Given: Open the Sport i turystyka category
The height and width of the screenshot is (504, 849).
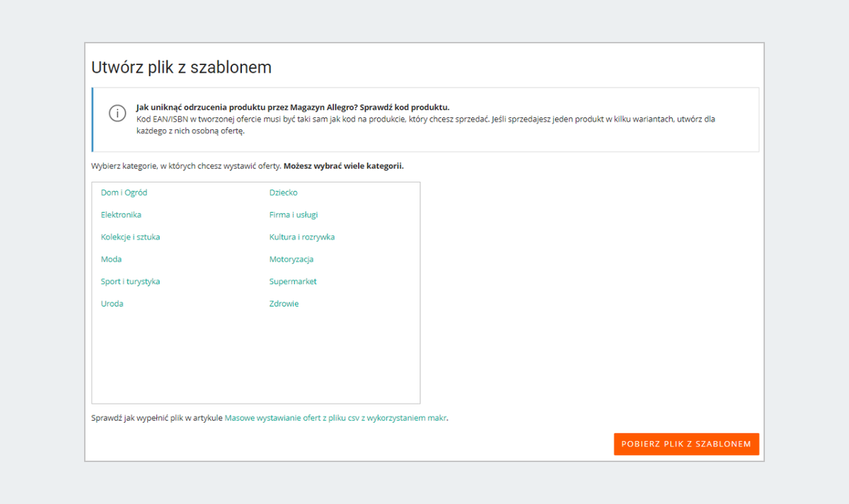Looking at the screenshot, I should pyautogui.click(x=130, y=281).
